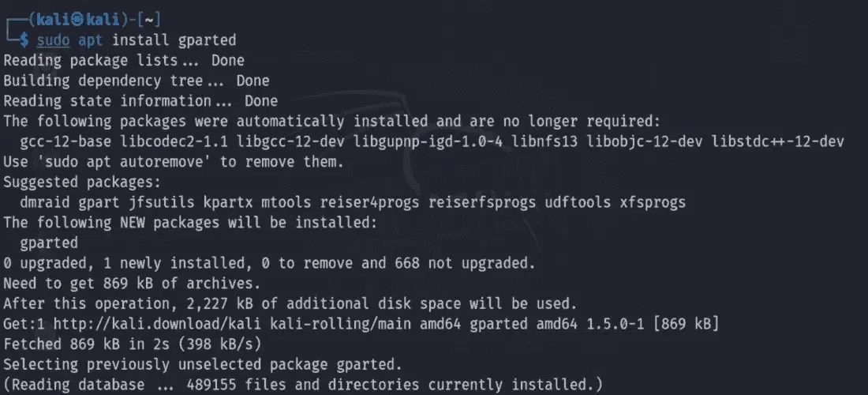Click 'xfsprogs' in suggested packages
Screen dimensions: 868x395
pyautogui.click(x=653, y=202)
